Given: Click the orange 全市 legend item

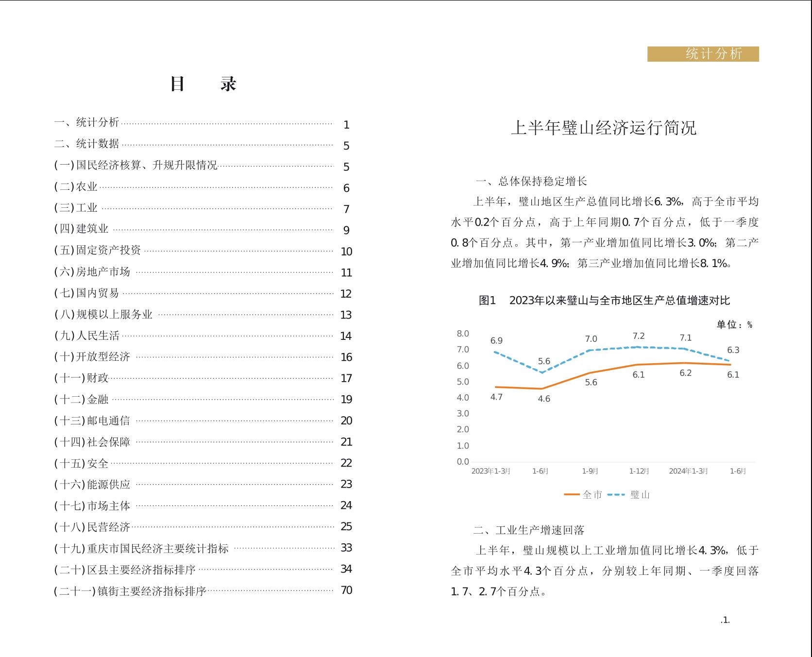Looking at the screenshot, I should point(583,495).
